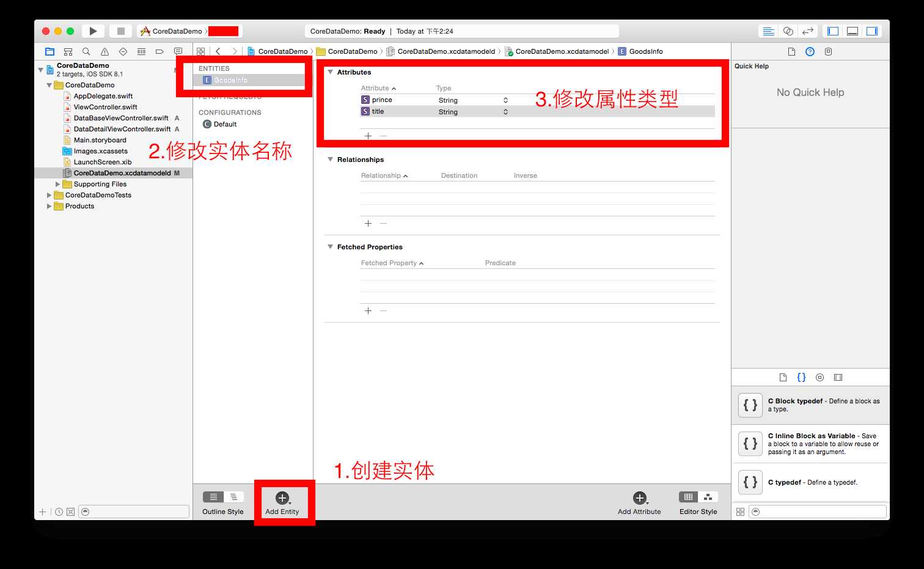This screenshot has height=569, width=924.
Task: Click navigator filter field
Action: tap(134, 512)
